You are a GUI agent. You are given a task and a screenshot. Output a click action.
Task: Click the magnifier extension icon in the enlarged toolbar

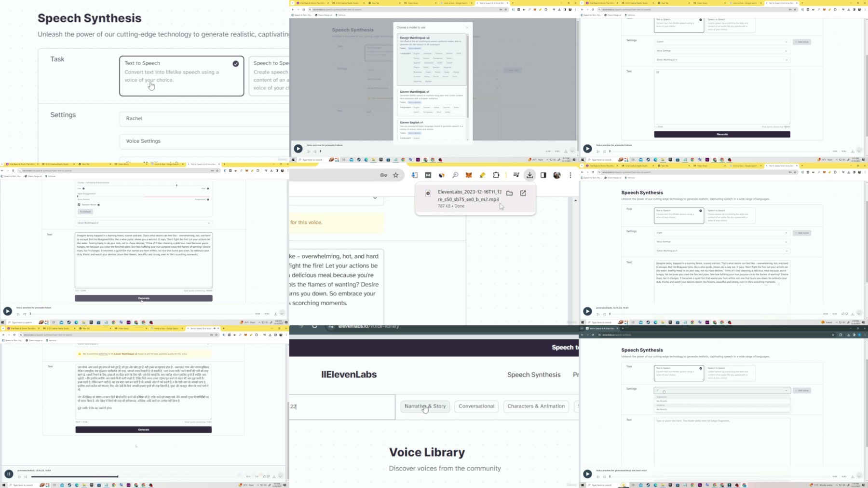tap(455, 175)
